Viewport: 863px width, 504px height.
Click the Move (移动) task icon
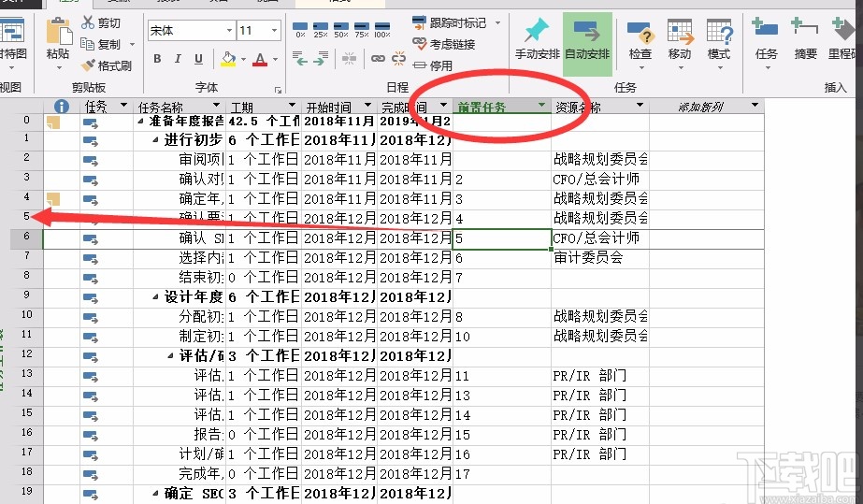pyautogui.click(x=680, y=32)
